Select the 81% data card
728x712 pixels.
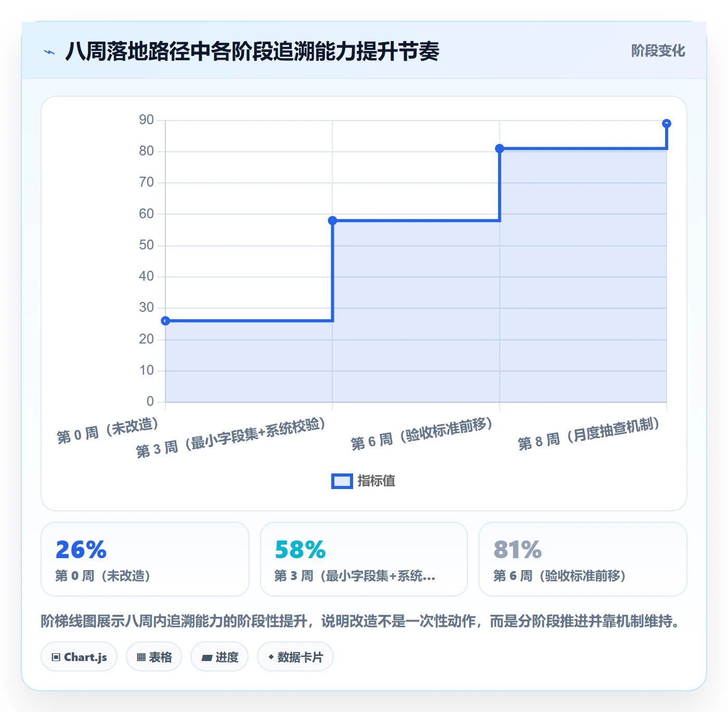pyautogui.click(x=583, y=559)
